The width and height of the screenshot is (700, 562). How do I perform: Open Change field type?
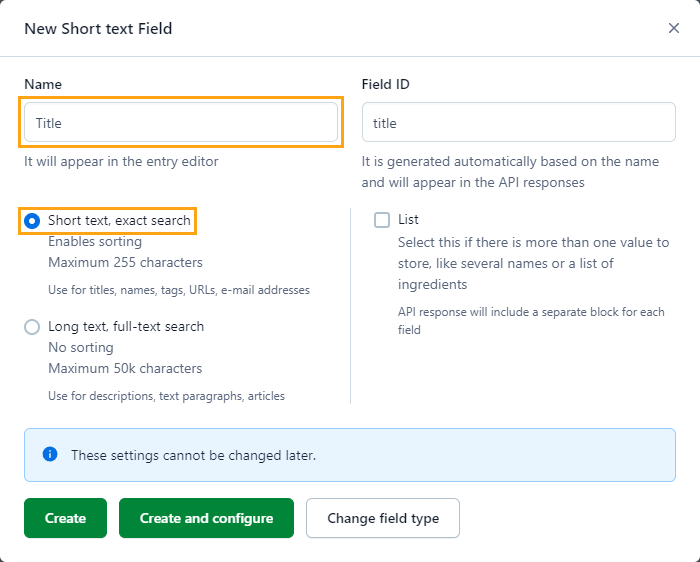pos(382,518)
